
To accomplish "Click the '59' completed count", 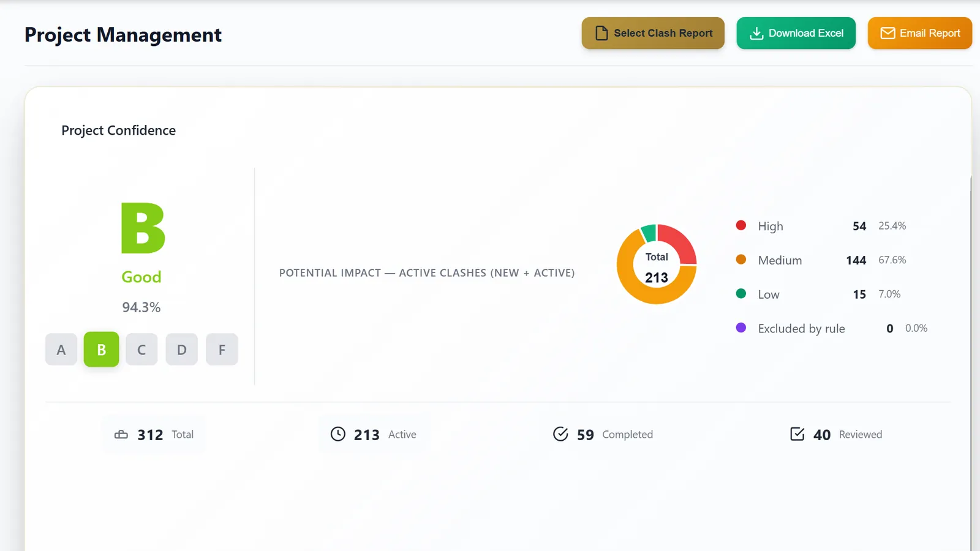I will (586, 435).
